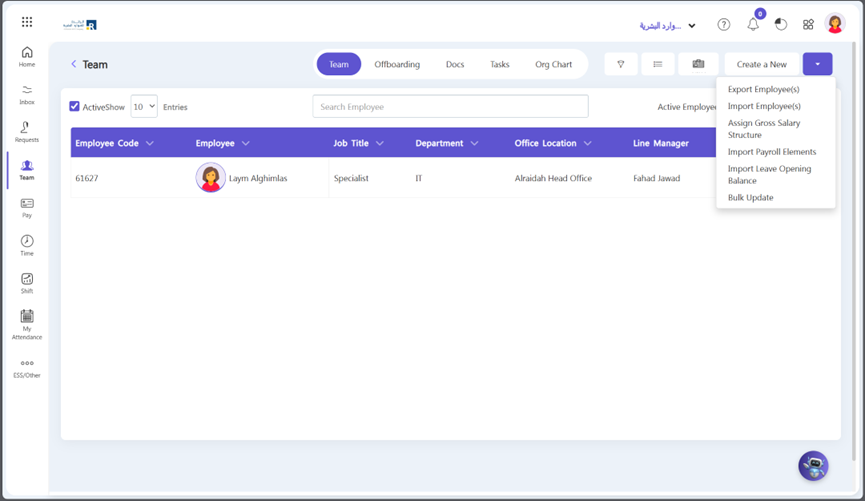Click the Search Employee field
This screenshot has width=865, height=501.
pos(450,106)
